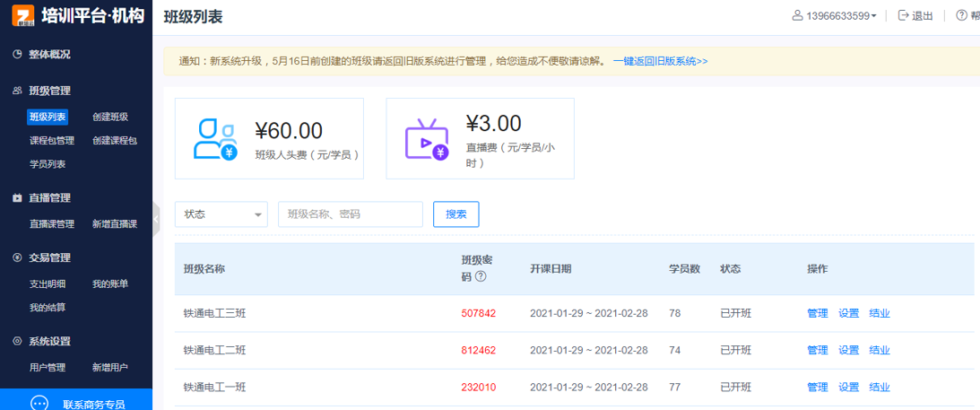
Task: Click 管理 for 铁通电工三班
Action: [x=817, y=313]
